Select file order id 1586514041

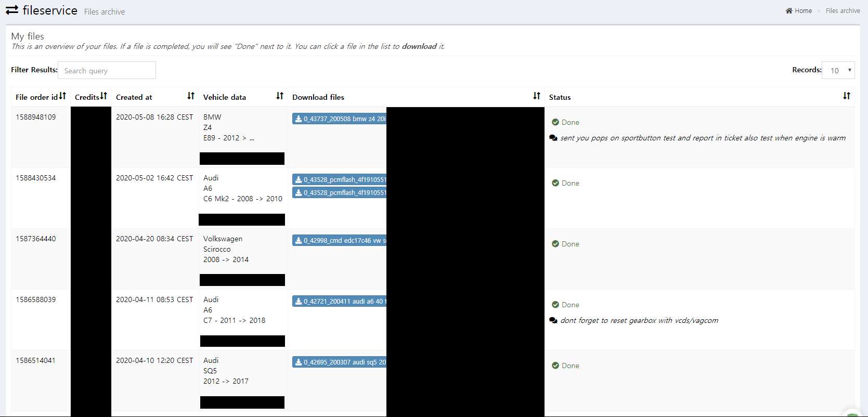(35, 360)
